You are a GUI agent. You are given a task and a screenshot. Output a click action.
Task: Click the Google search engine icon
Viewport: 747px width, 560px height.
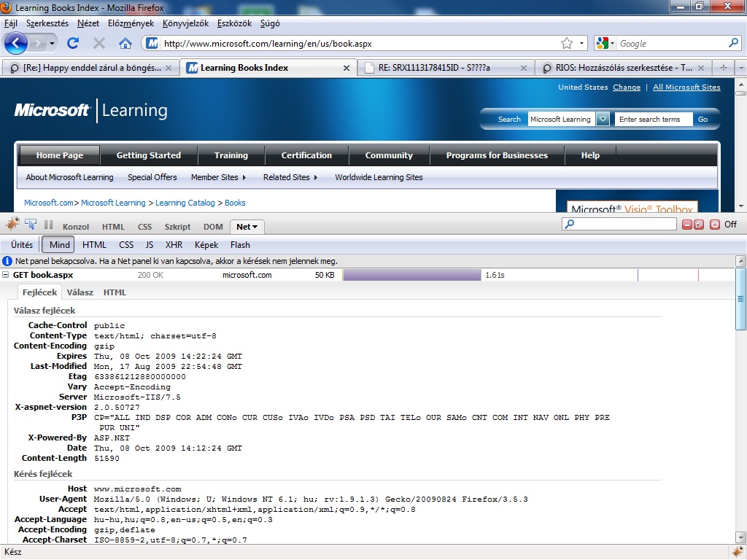click(602, 43)
